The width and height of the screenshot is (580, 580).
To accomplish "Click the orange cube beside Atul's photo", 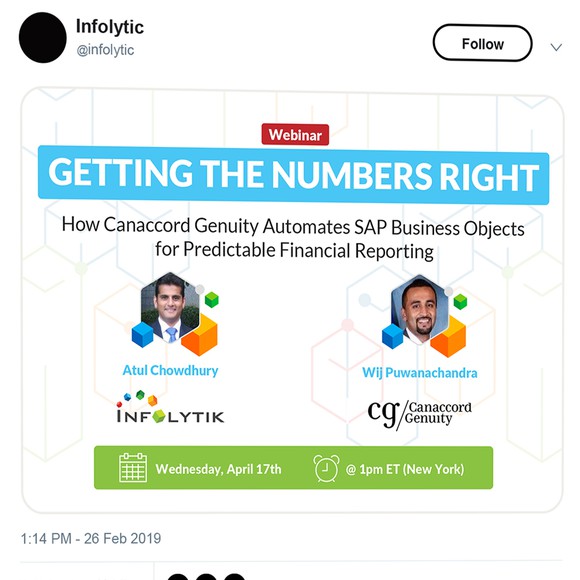I will pyautogui.click(x=200, y=335).
